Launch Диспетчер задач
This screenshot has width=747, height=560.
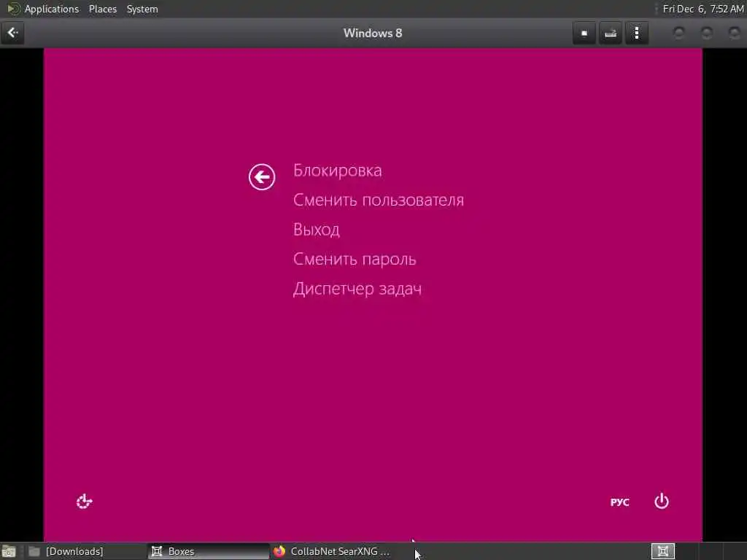(x=357, y=289)
